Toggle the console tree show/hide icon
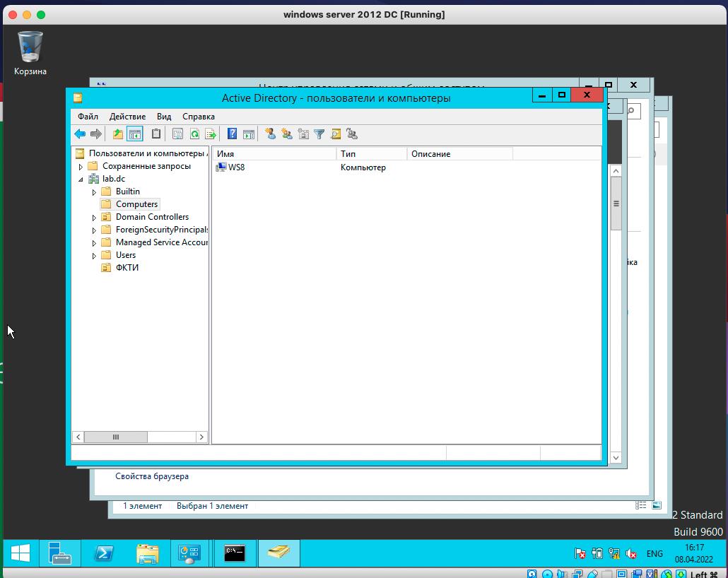The height and width of the screenshot is (578, 728). 134,134
